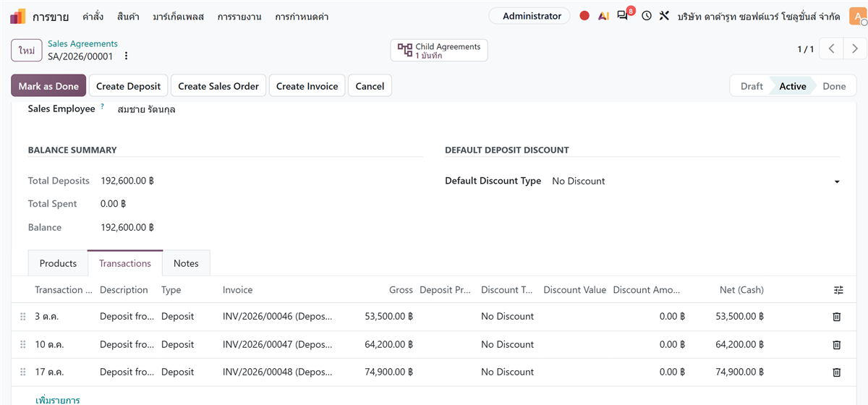This screenshot has height=405, width=868.
Task: Delete the 3 ต.ค. transaction row
Action: point(837,317)
